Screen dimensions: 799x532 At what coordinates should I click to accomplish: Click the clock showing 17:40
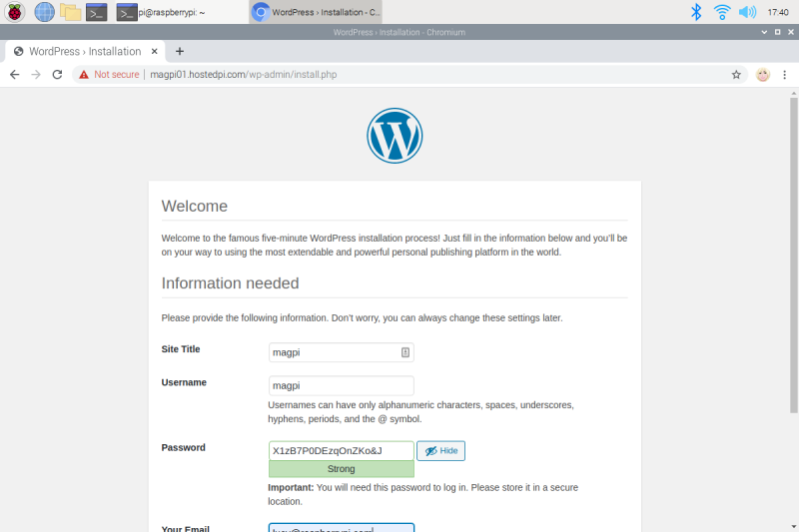tap(778, 12)
